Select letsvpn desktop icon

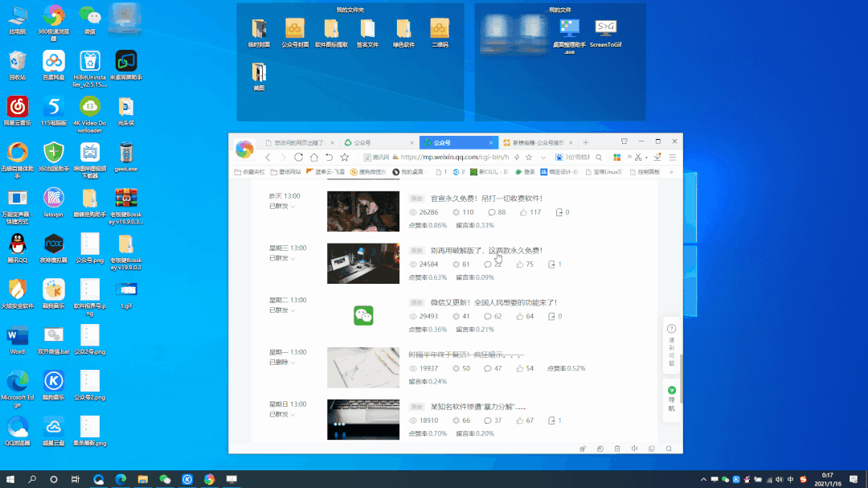[x=54, y=202]
